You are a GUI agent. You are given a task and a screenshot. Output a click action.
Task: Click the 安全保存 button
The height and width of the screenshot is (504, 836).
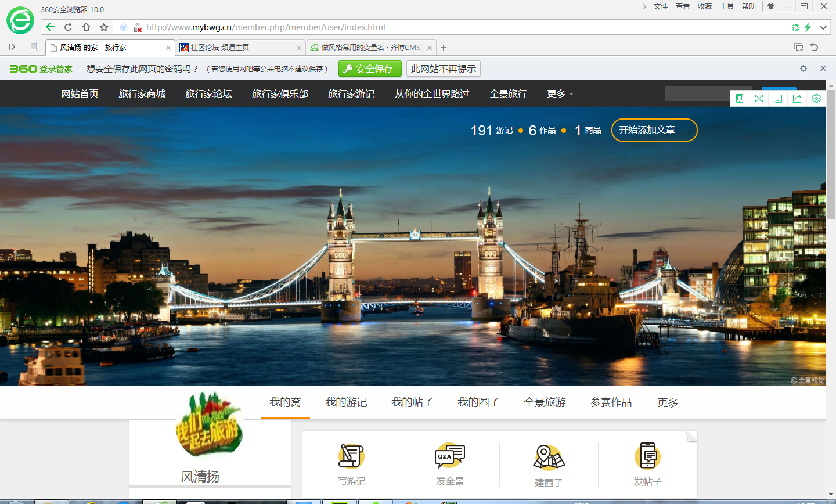pyautogui.click(x=370, y=69)
